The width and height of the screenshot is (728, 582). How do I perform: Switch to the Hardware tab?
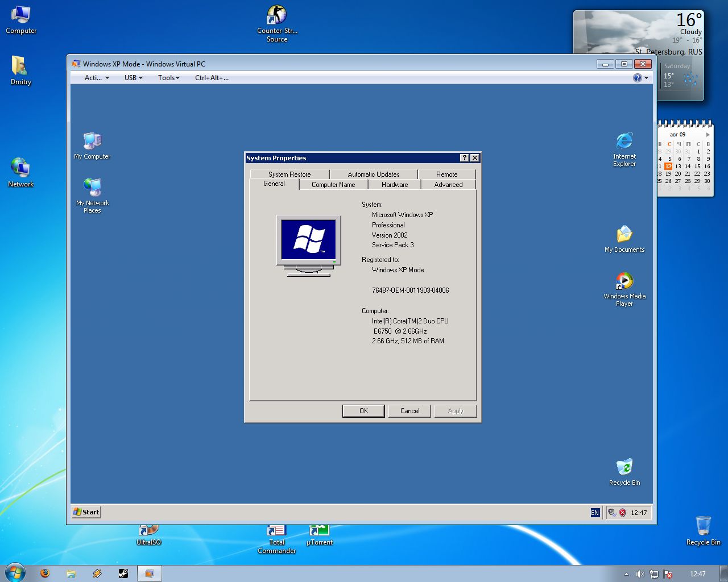(x=395, y=185)
